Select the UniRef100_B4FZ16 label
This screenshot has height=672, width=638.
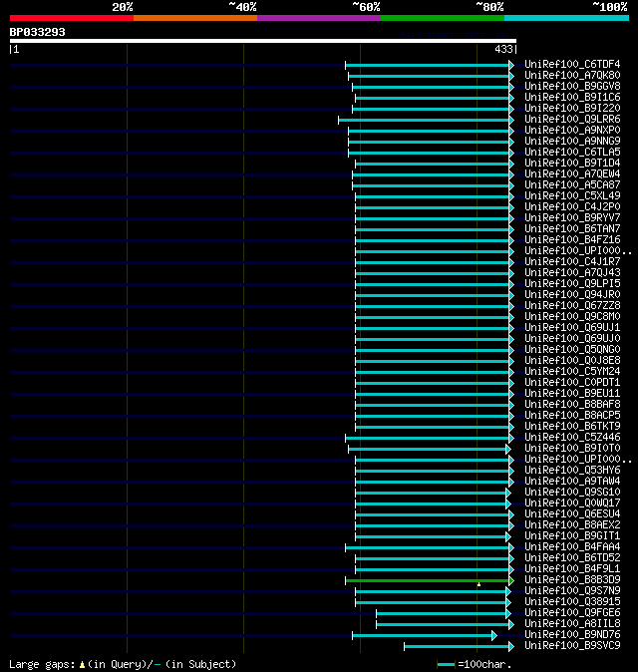[x=572, y=240]
